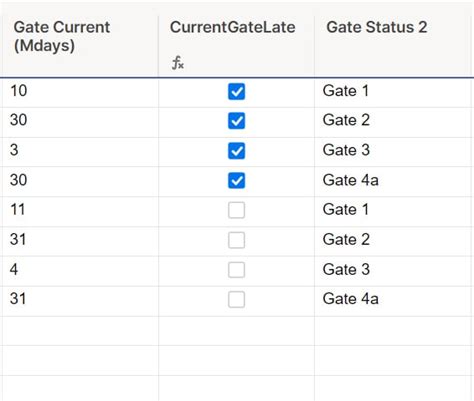Click the Gate Current cell with value 3

[x=80, y=152]
